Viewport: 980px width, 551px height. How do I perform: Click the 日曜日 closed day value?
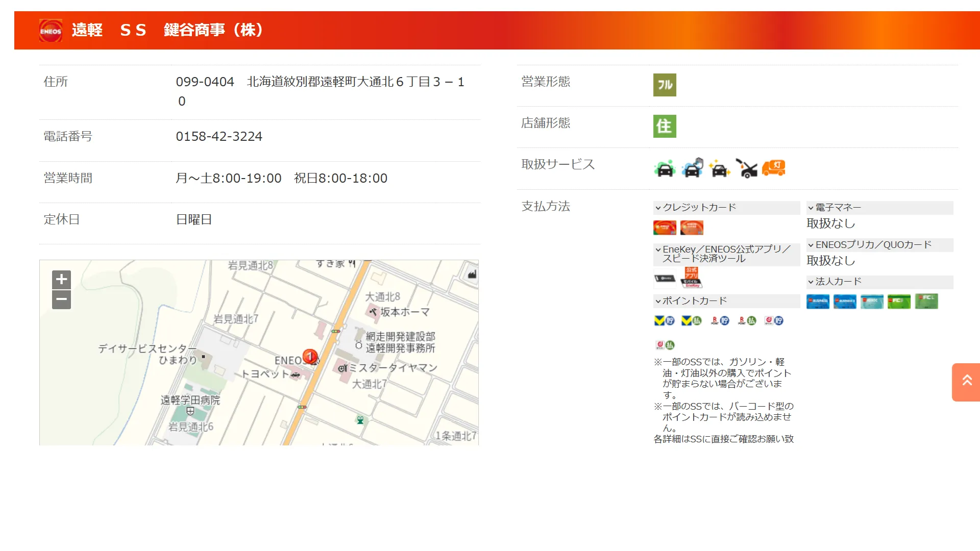click(194, 219)
